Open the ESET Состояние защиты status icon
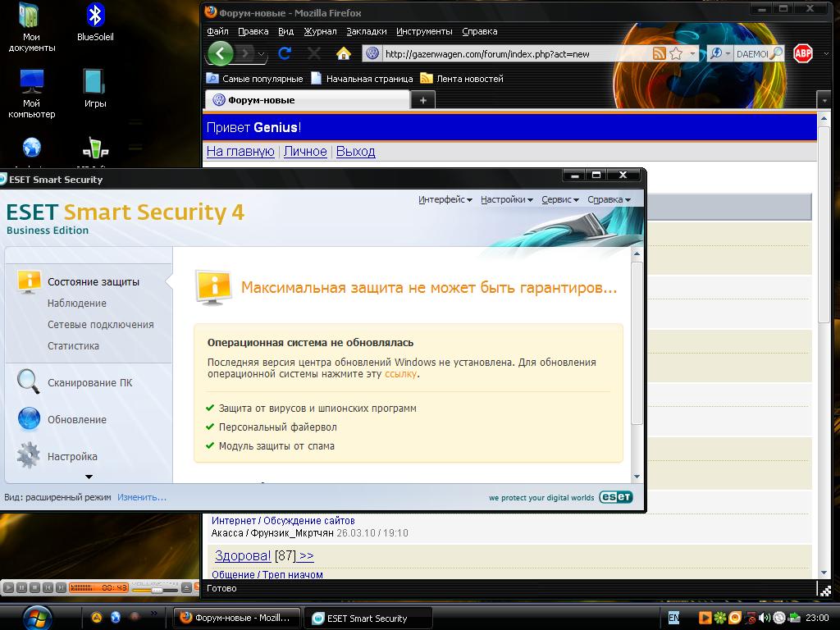Image resolution: width=840 pixels, height=630 pixels. (29, 282)
